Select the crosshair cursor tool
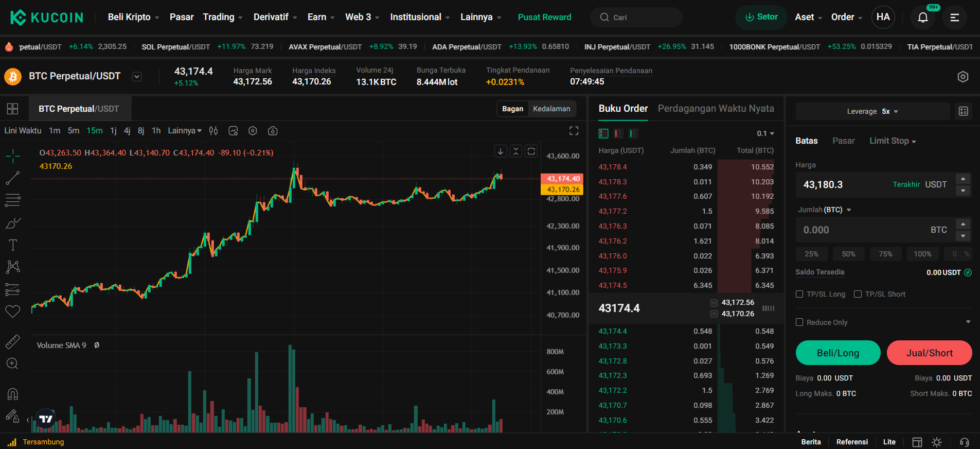 (13, 156)
